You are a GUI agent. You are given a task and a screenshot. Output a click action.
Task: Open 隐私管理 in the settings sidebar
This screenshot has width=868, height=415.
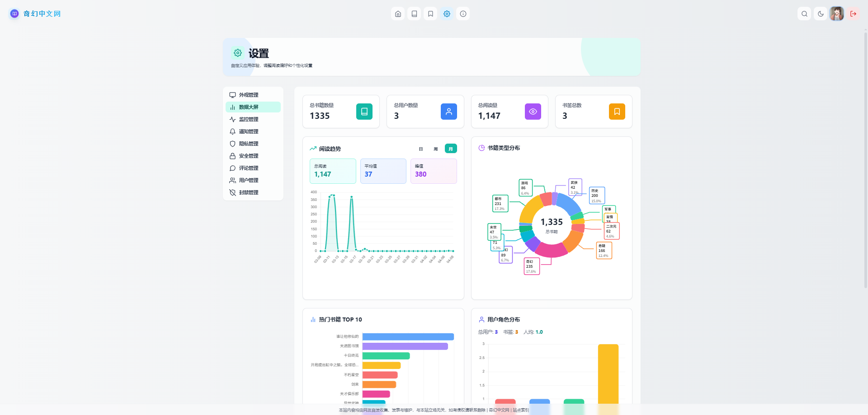click(x=253, y=144)
